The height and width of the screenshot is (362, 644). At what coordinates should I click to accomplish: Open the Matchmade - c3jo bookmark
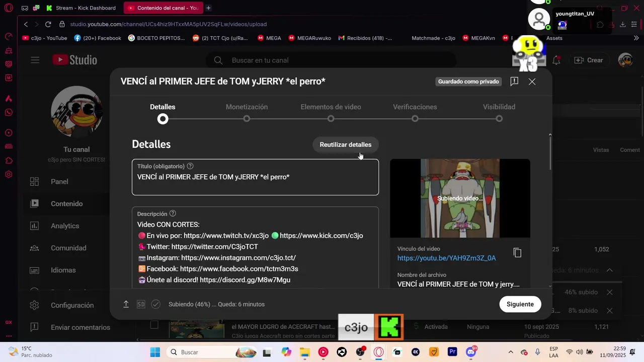pyautogui.click(x=433, y=38)
